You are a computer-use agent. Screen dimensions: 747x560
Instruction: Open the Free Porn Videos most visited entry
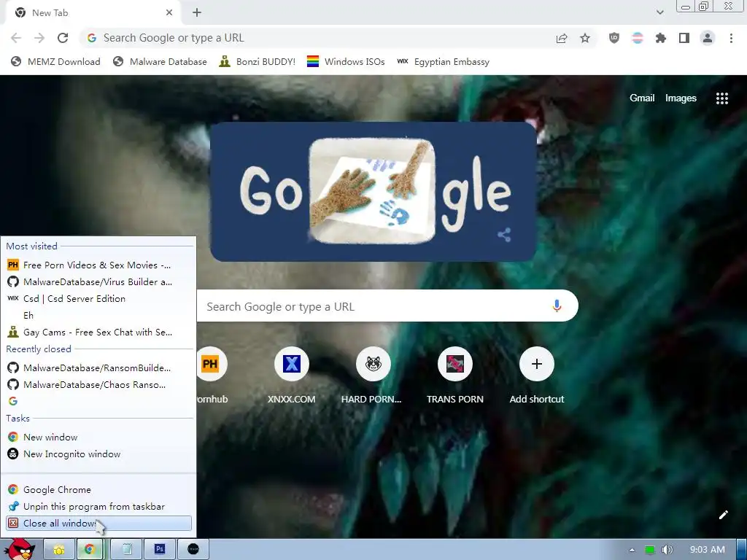(98, 265)
